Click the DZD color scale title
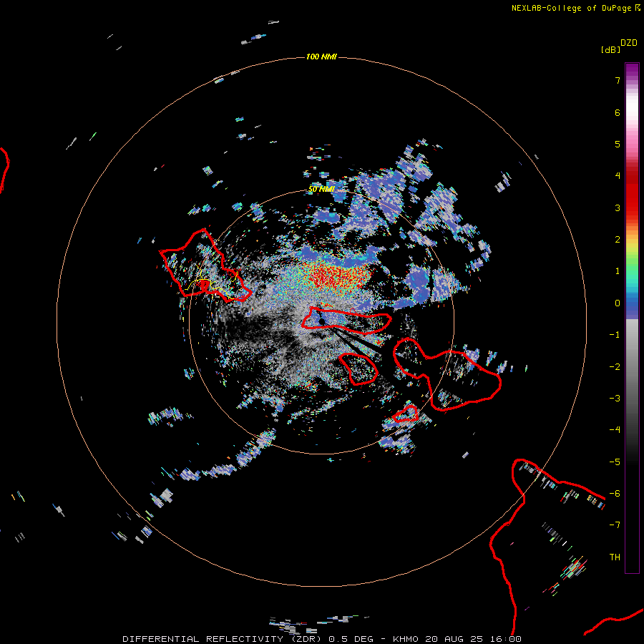The height and width of the screenshot is (644, 644). pos(629,43)
